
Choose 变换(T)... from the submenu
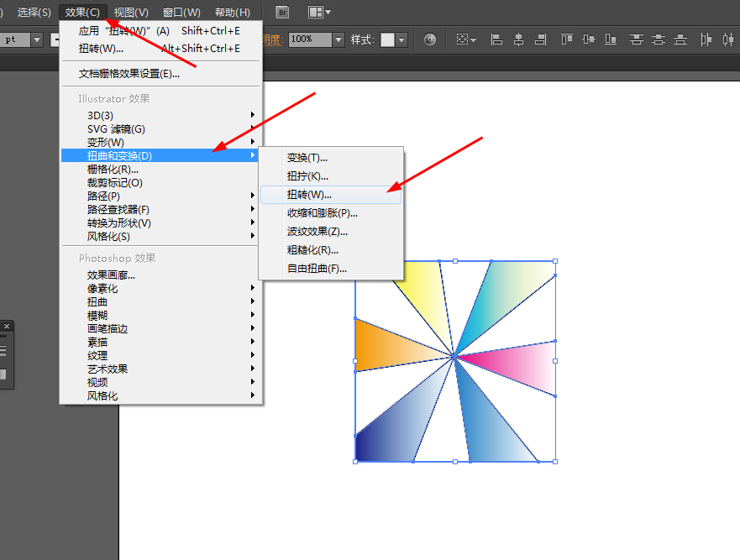pyautogui.click(x=331, y=158)
